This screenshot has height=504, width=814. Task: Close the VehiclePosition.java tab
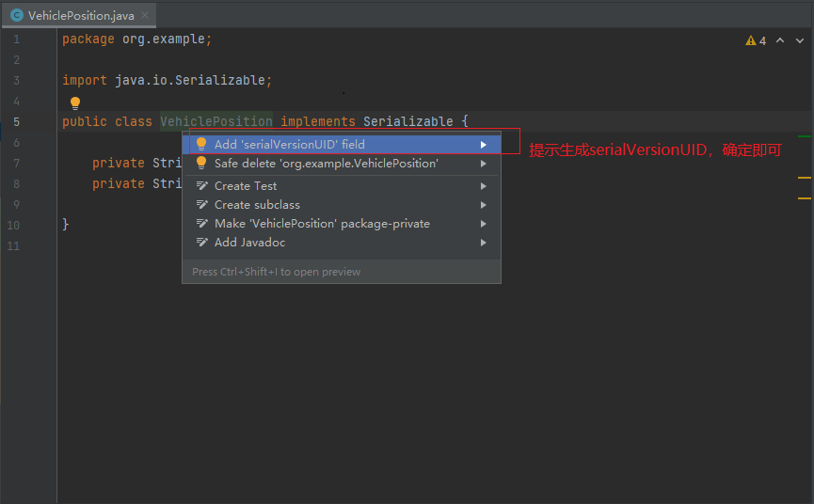point(145,16)
